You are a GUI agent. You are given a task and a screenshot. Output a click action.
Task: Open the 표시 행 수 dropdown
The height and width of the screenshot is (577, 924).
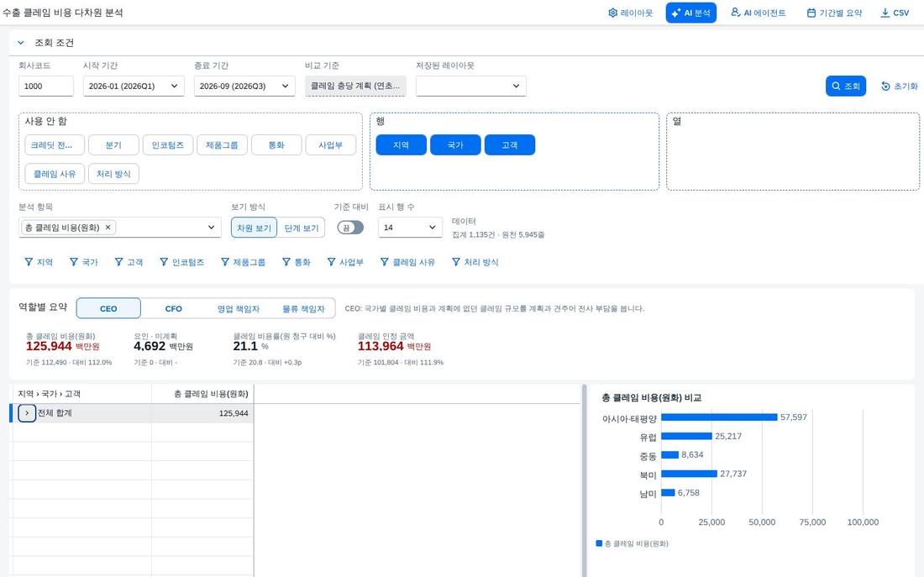410,228
